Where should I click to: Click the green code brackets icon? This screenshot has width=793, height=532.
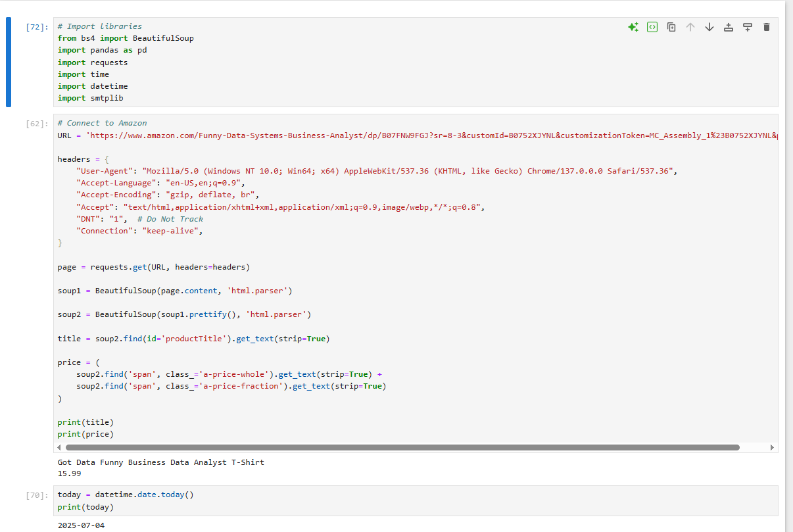[x=652, y=27]
